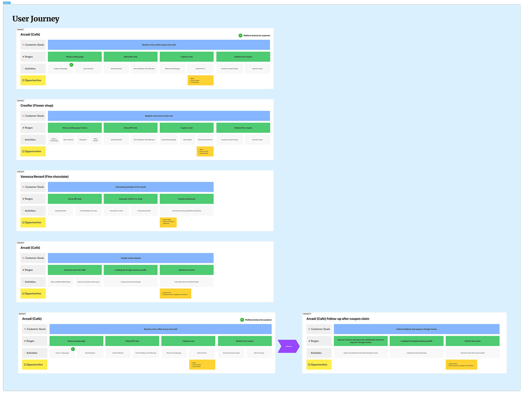The image size is (532, 394).
Task: Click the dart icon beside Stages in Journey 1
Action: [x=24, y=57]
